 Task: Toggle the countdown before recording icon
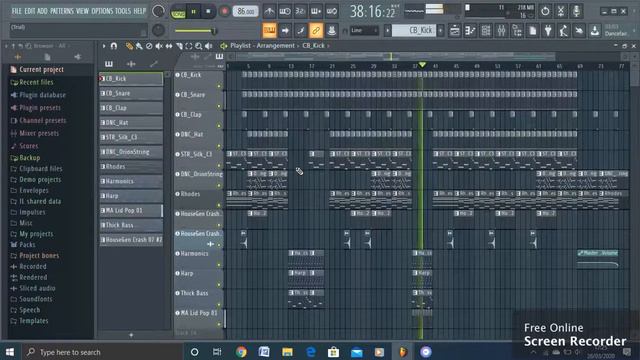coord(300,11)
